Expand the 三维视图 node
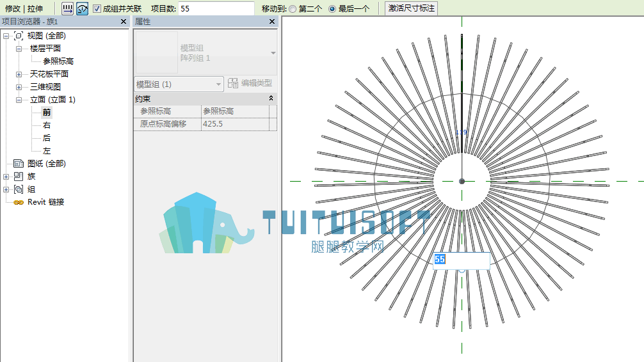Screen dimensions: 644x362 tap(19, 87)
